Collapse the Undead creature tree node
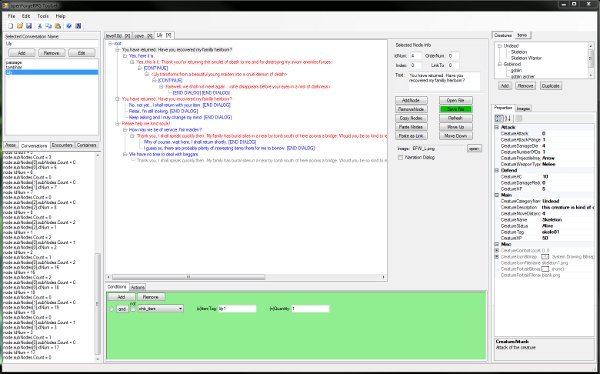This screenshot has height=374, width=600. click(x=499, y=46)
